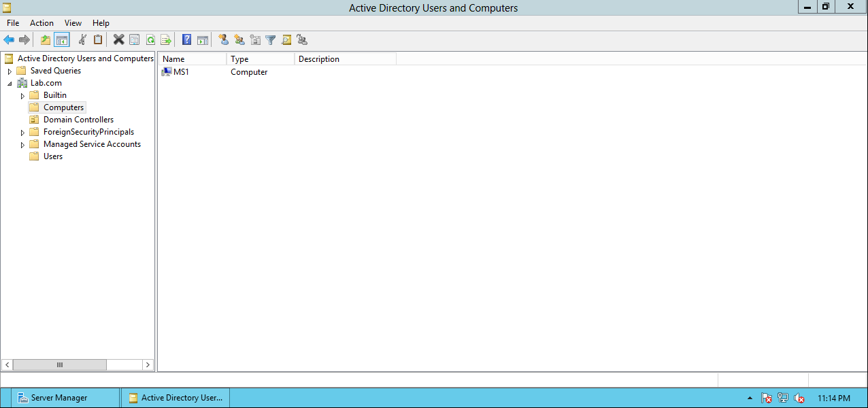
Task: Open the Help menu
Action: coord(101,23)
